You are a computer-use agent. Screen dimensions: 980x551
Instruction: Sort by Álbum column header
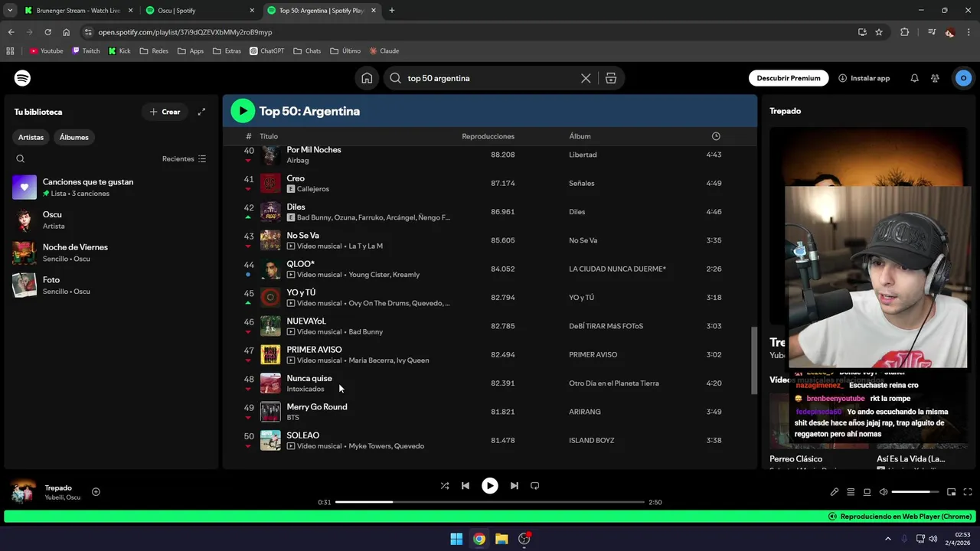[x=580, y=136]
